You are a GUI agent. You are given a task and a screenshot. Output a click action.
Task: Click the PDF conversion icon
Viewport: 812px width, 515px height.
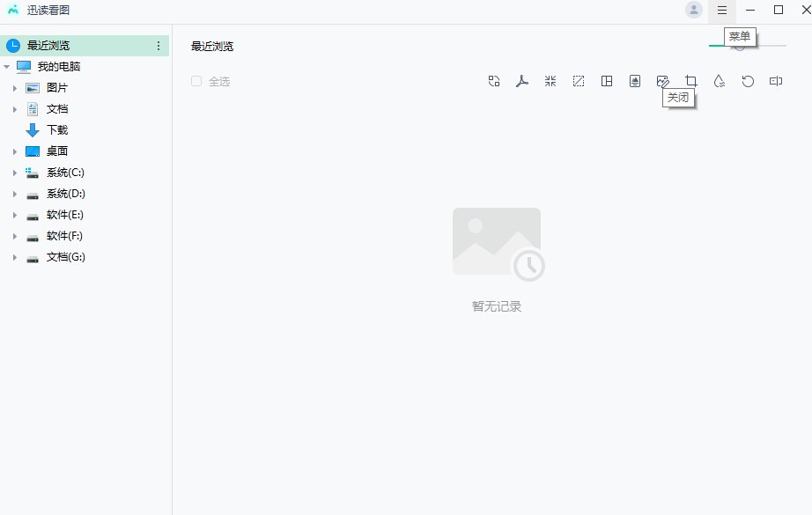pos(522,81)
